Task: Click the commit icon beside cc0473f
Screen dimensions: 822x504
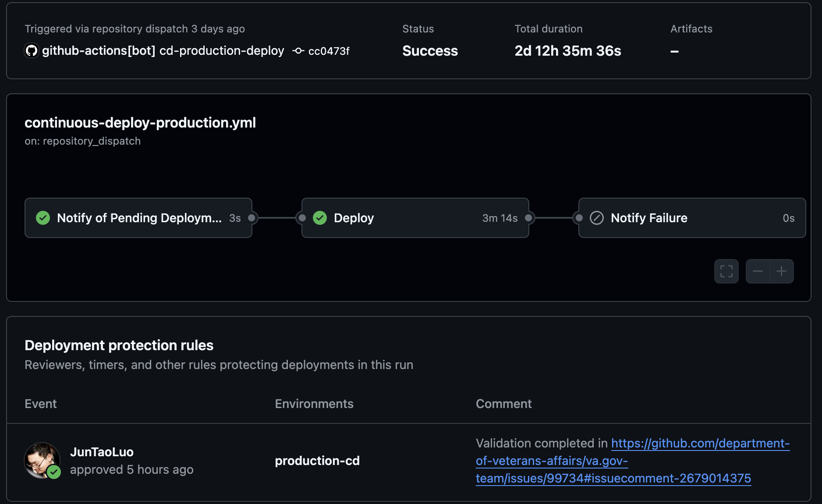Action: click(x=298, y=51)
